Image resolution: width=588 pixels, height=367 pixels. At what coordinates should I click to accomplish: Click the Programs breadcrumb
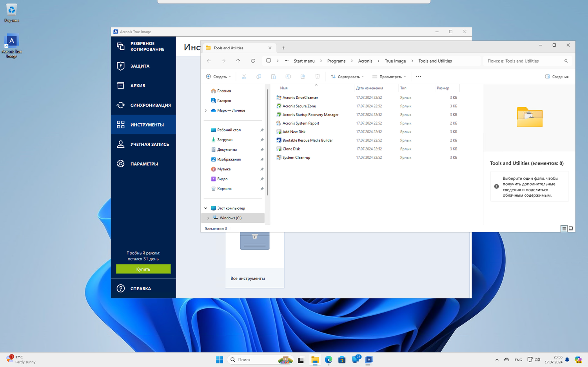coord(336,61)
